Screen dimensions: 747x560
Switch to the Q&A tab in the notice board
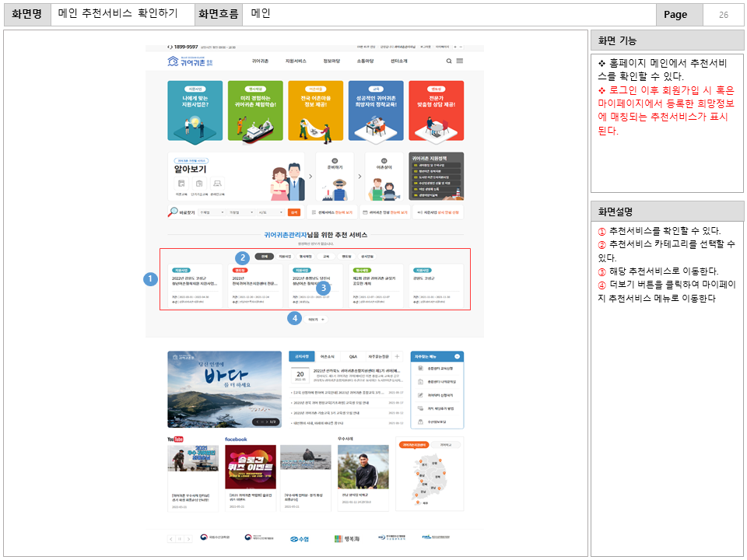(x=352, y=356)
